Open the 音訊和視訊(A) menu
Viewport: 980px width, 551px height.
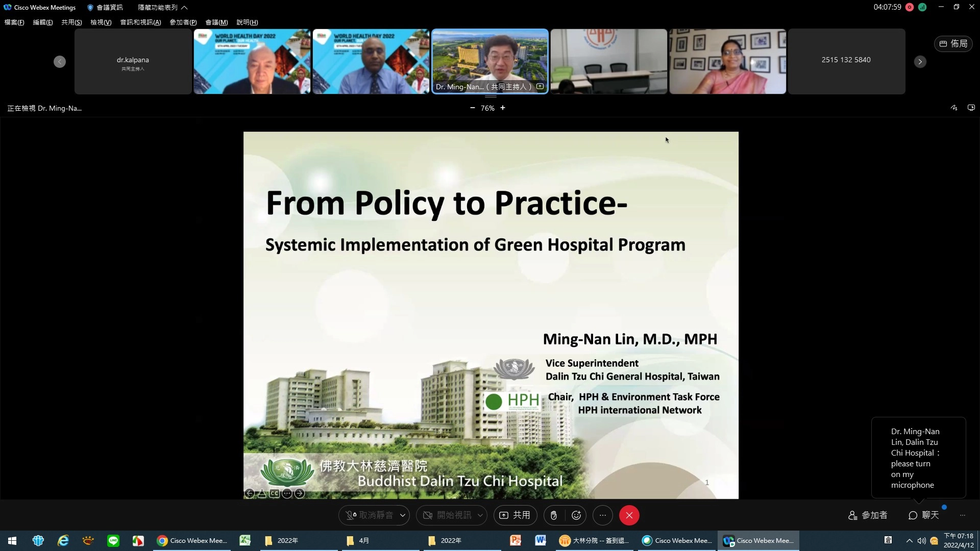point(140,22)
